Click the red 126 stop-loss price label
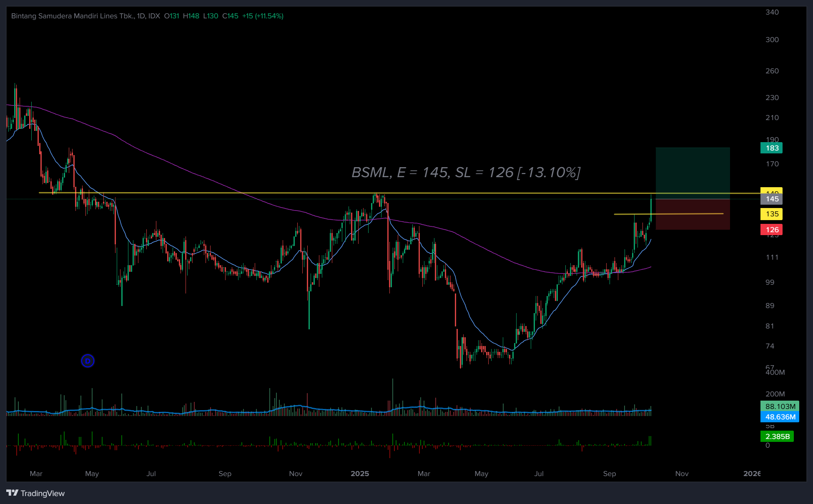 pyautogui.click(x=771, y=230)
